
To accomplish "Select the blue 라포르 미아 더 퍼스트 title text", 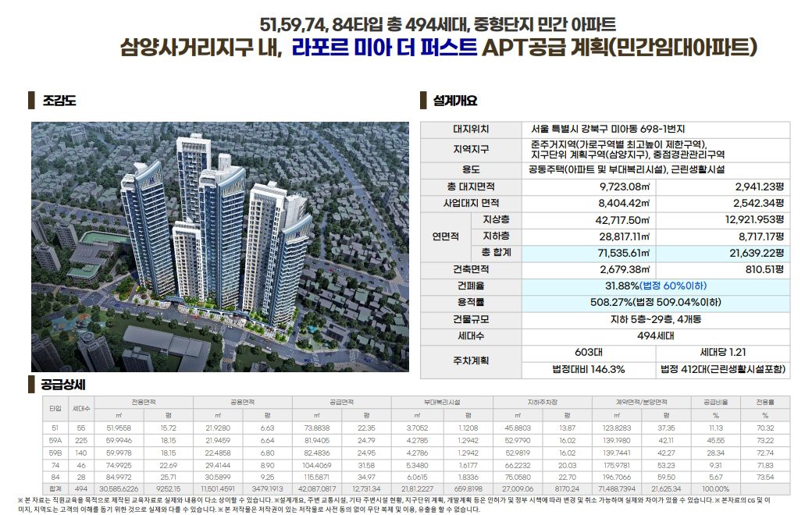I will (x=385, y=48).
